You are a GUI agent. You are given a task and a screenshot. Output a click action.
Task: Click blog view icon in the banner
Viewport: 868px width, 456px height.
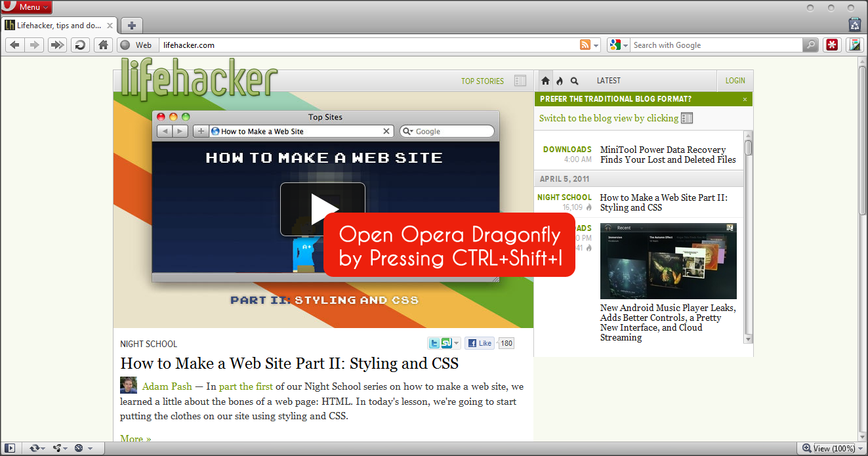[687, 118]
